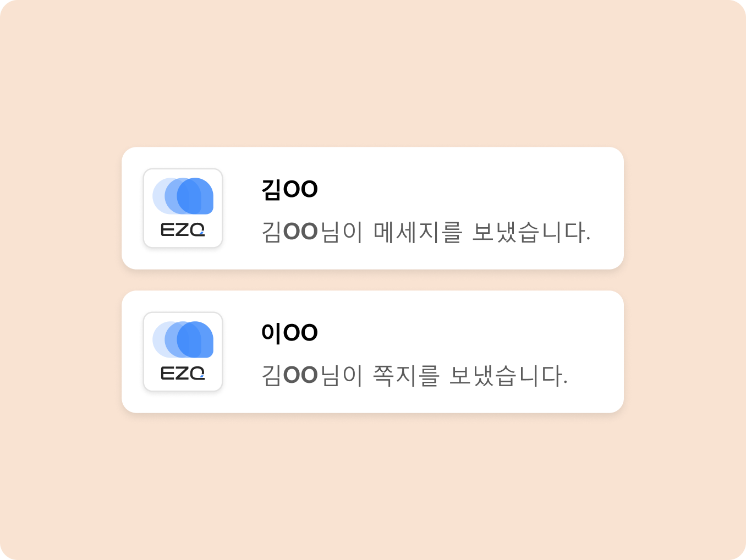Select the 김OO sender name title
The width and height of the screenshot is (746, 560).
pyautogui.click(x=289, y=189)
